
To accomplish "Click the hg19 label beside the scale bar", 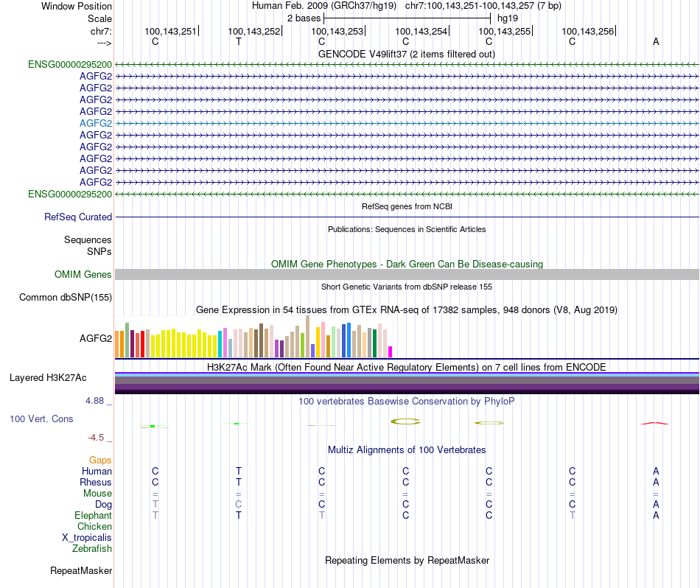I will (x=508, y=18).
